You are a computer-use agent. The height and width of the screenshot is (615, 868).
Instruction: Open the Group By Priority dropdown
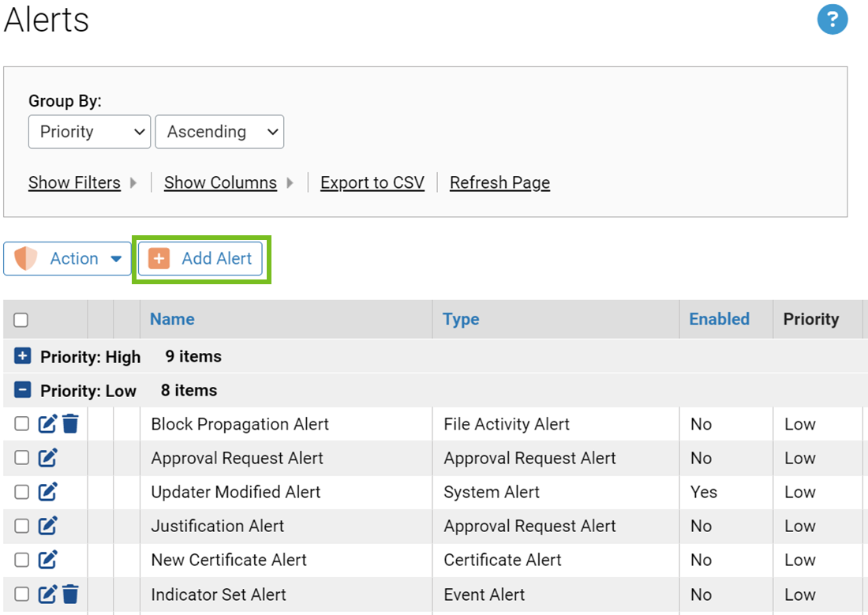click(89, 132)
